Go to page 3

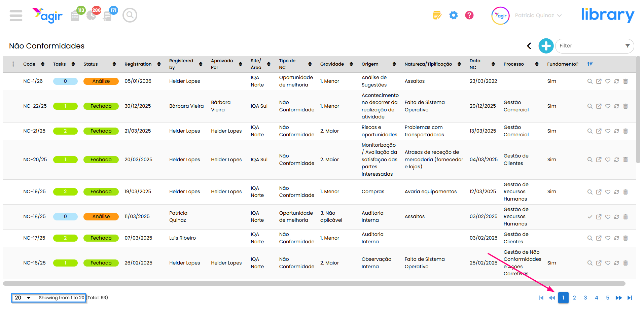[585, 298]
